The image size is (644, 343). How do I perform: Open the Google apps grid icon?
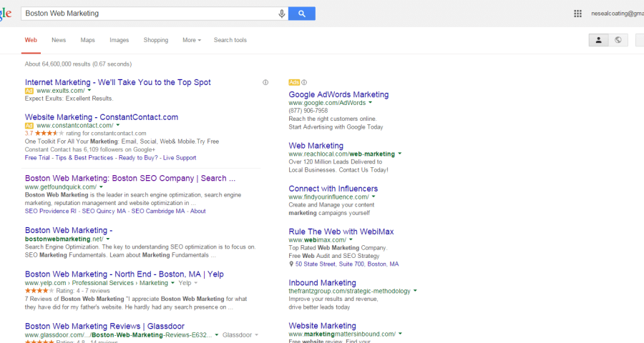tap(577, 14)
